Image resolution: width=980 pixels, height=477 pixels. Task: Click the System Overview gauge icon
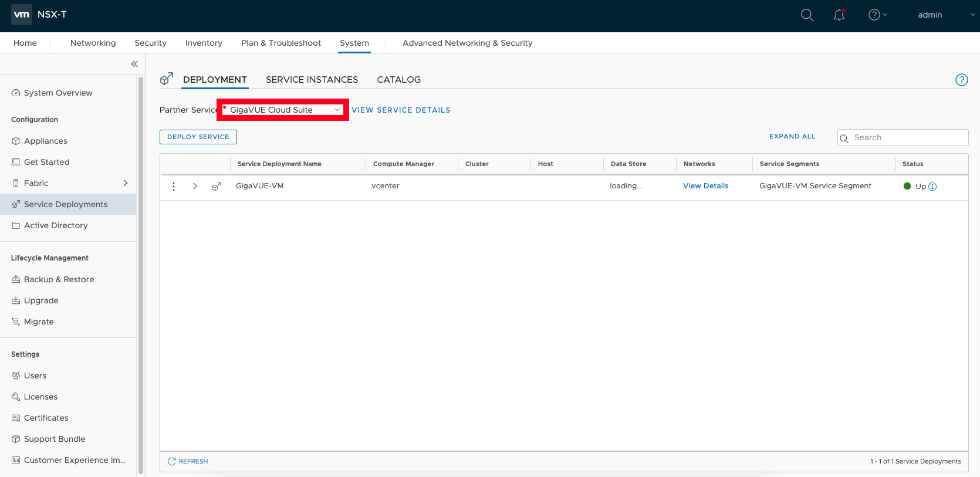coord(16,93)
